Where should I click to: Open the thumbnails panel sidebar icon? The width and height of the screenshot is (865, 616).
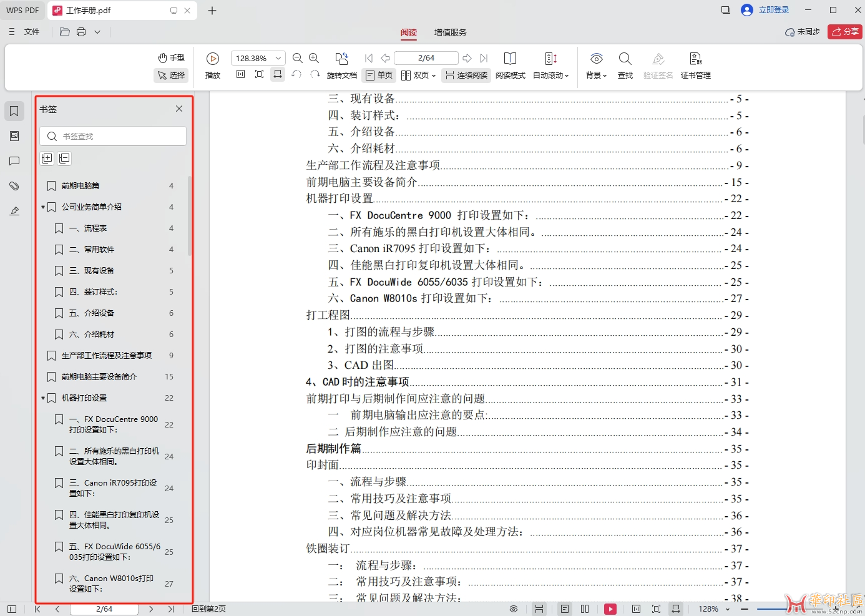pos(14,136)
